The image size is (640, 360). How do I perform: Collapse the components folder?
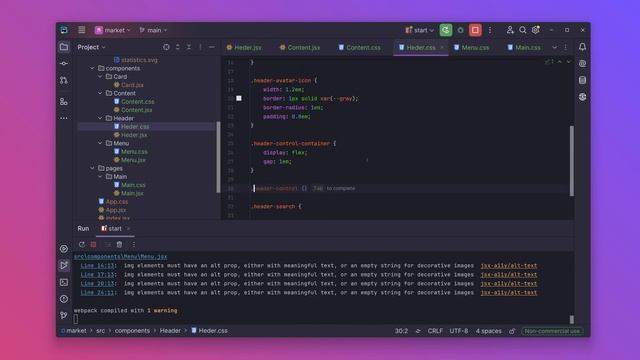pos(92,68)
